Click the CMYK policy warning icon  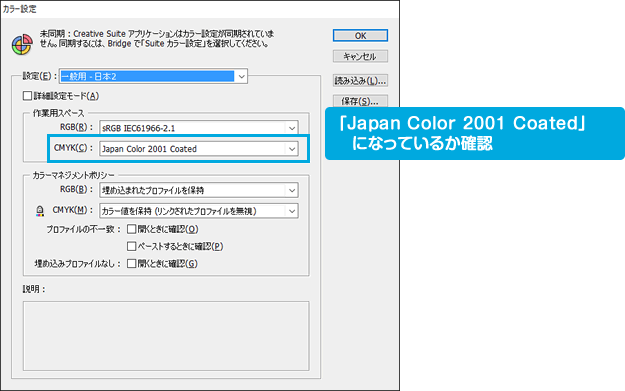(x=40, y=211)
